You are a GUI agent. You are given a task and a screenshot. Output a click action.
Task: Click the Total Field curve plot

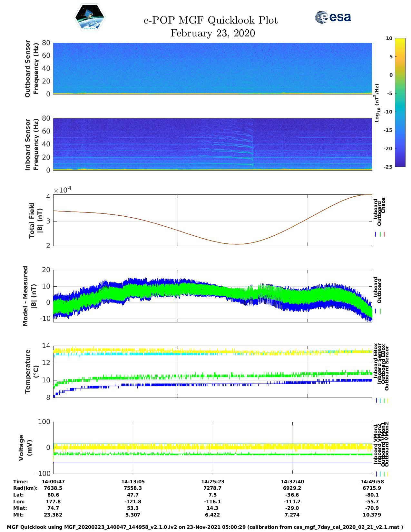pyautogui.click(x=212, y=220)
